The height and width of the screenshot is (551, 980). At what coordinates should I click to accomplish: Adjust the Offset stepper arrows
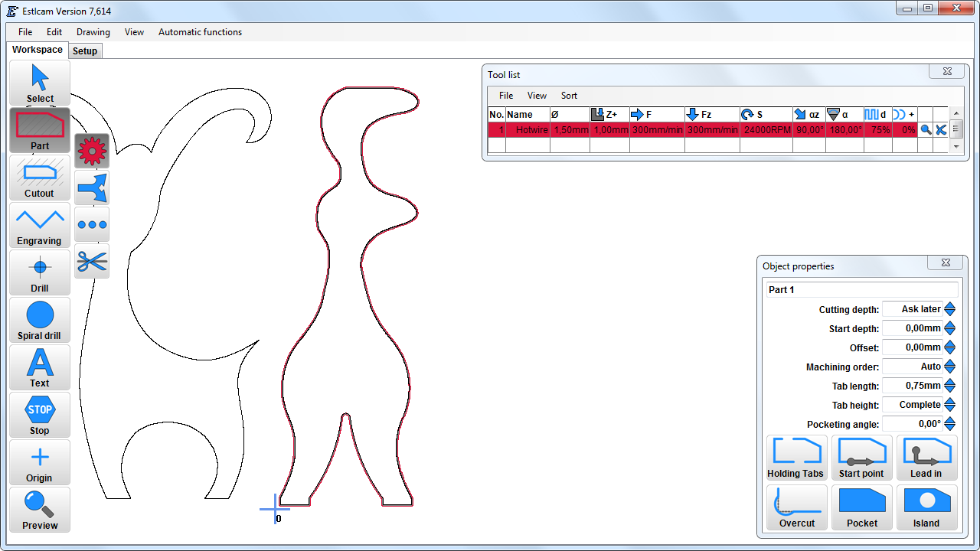(x=950, y=347)
